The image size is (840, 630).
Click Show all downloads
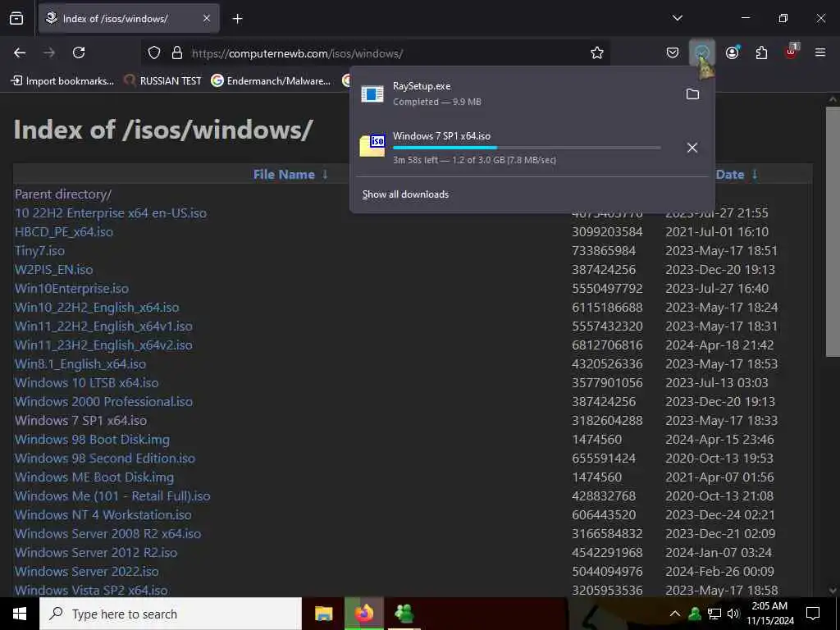coord(405,194)
